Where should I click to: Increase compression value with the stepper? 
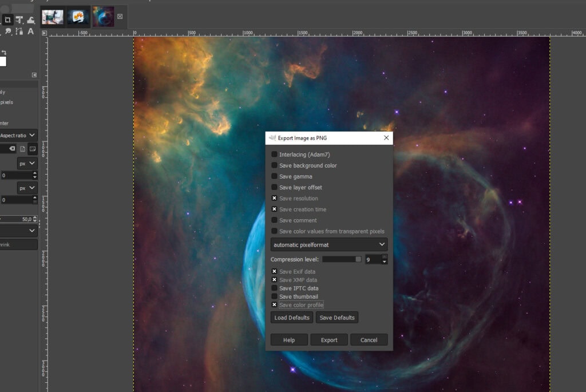pos(385,257)
